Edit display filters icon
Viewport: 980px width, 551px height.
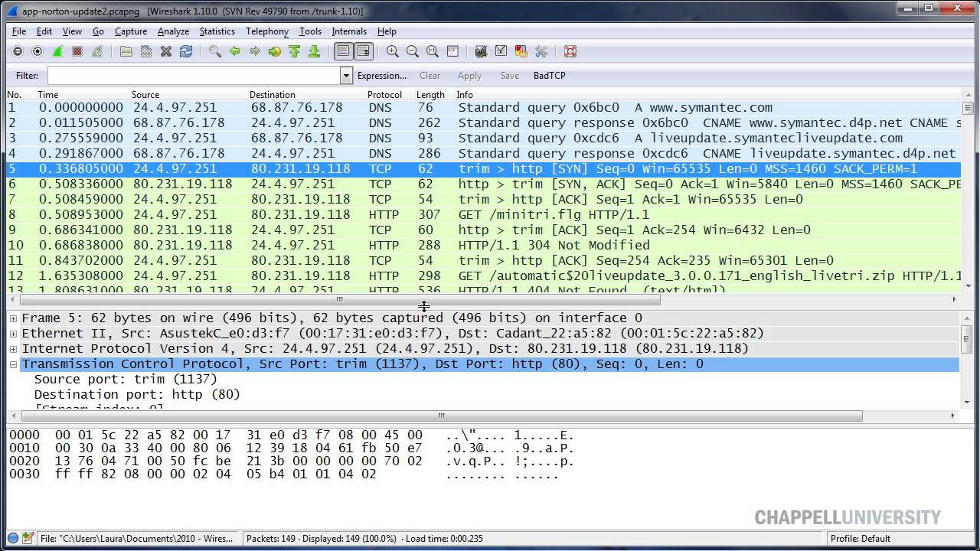pyautogui.click(x=501, y=51)
